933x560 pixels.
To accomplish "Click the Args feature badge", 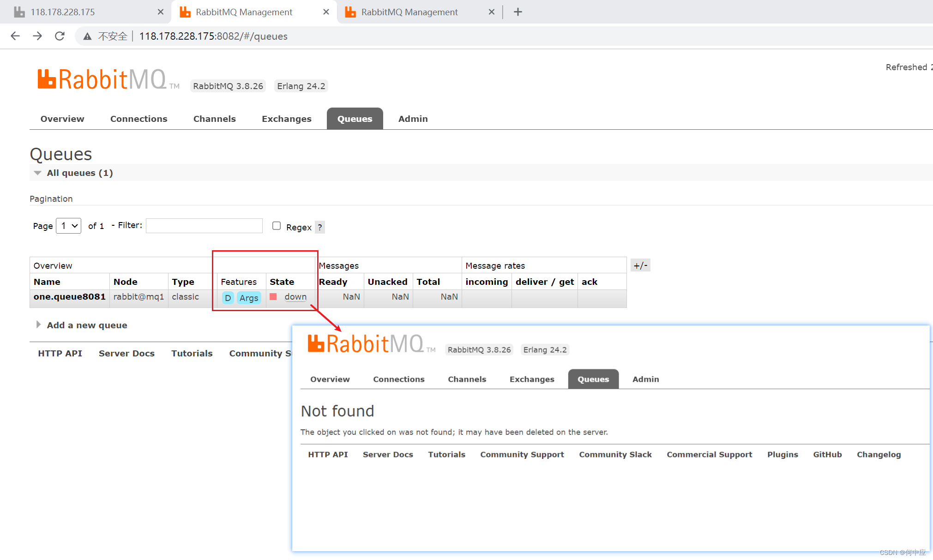I will [x=249, y=298].
